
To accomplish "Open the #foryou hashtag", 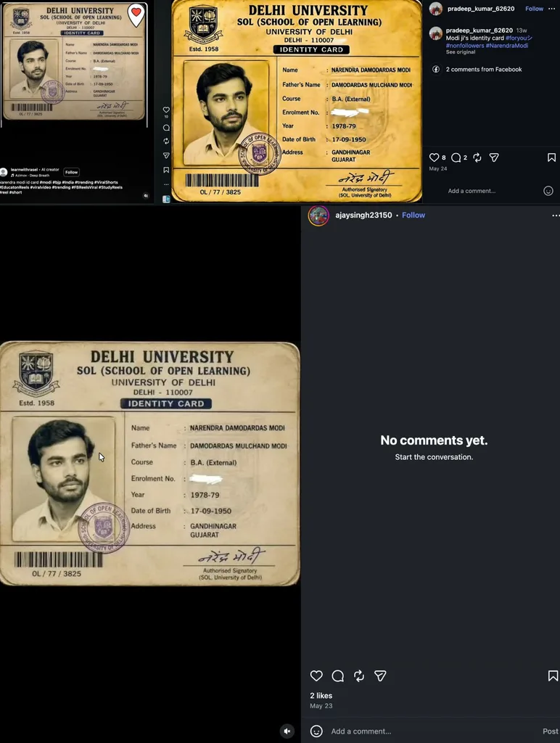I will tap(519, 38).
